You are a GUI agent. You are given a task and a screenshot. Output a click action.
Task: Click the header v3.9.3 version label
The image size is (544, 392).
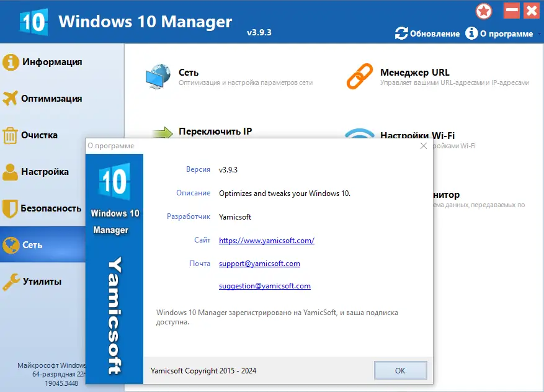click(x=259, y=33)
